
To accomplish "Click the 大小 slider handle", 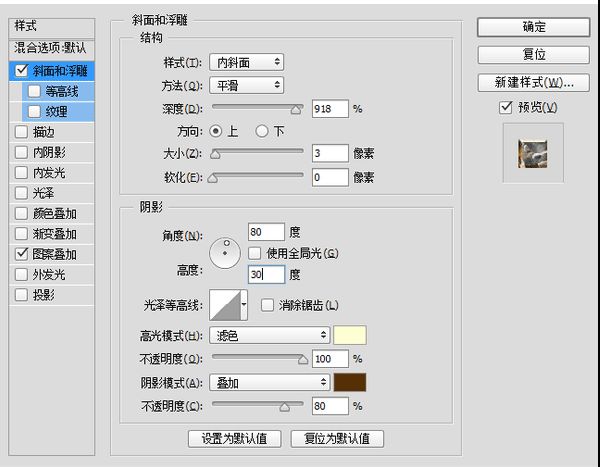I will (215, 154).
